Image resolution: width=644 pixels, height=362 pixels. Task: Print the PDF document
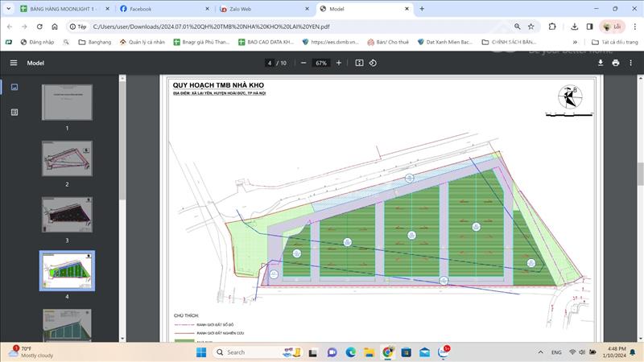pyautogui.click(x=615, y=63)
